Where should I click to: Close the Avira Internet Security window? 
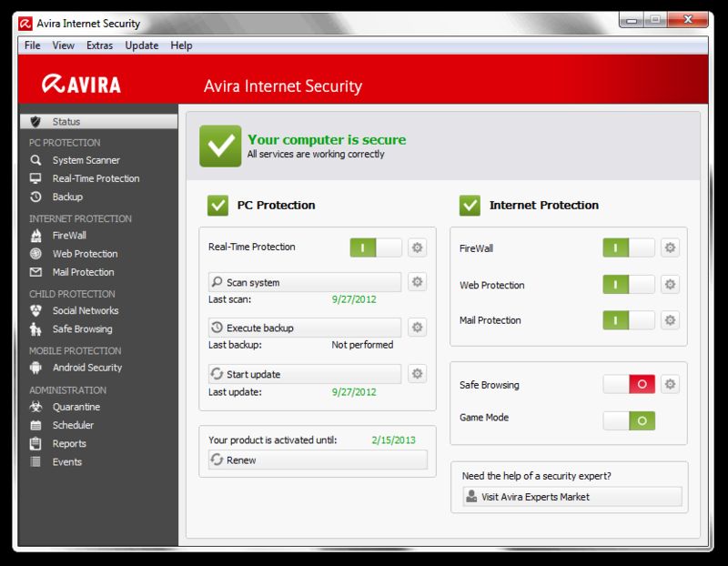688,20
